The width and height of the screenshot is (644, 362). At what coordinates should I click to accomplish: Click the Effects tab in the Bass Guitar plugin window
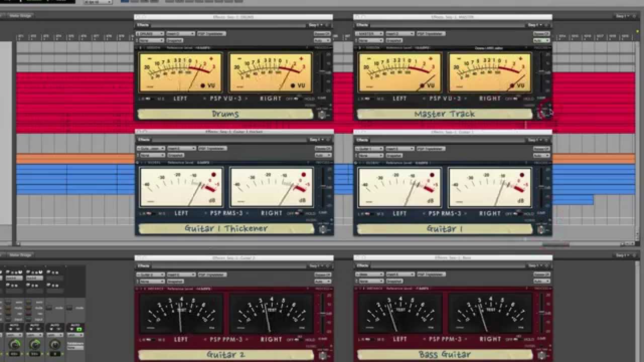click(x=362, y=265)
